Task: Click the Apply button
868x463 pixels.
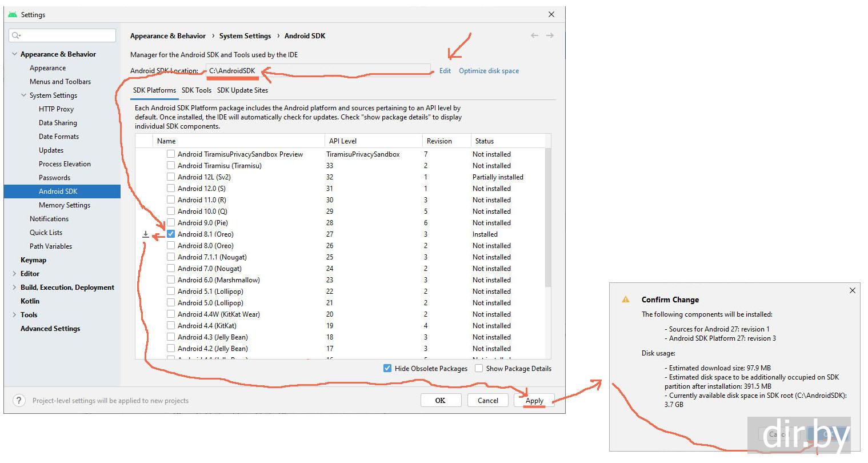Action: tap(534, 401)
